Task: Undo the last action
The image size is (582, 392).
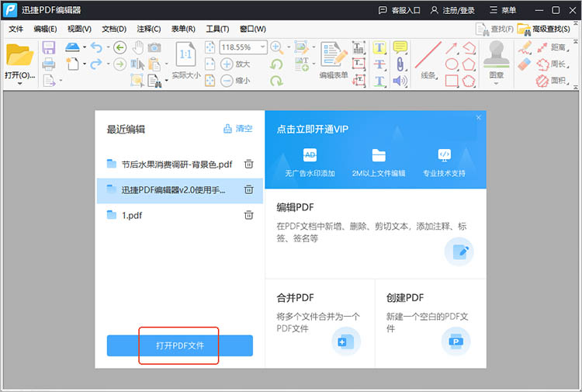Action: point(96,47)
